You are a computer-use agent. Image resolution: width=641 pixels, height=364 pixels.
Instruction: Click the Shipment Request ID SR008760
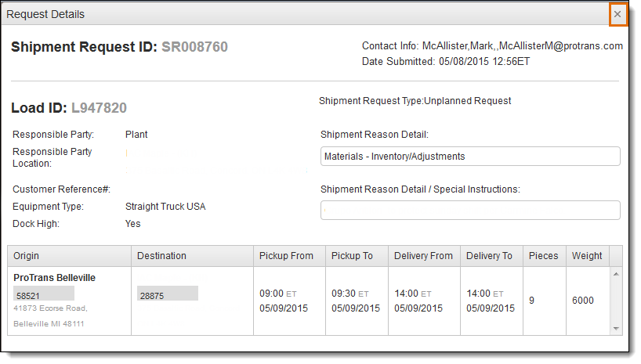tap(194, 47)
